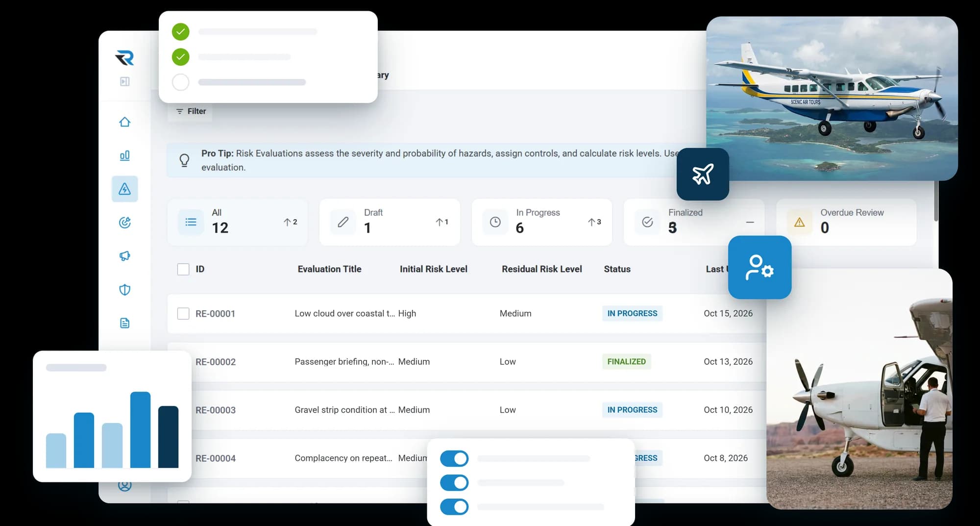980x526 pixels.
Task: Click the vertical scrollbar on the right
Action: (936, 201)
